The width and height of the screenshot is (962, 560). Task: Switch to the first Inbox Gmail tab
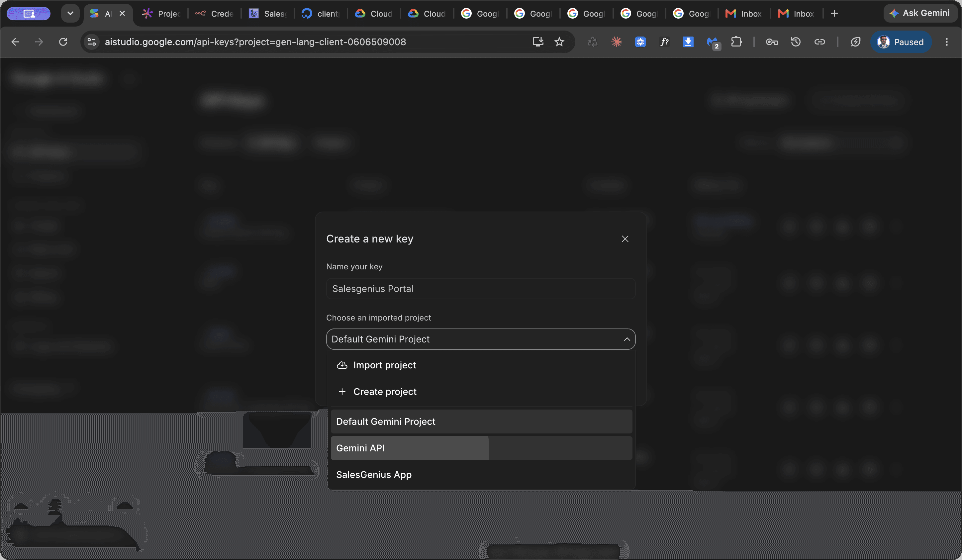coord(744,14)
